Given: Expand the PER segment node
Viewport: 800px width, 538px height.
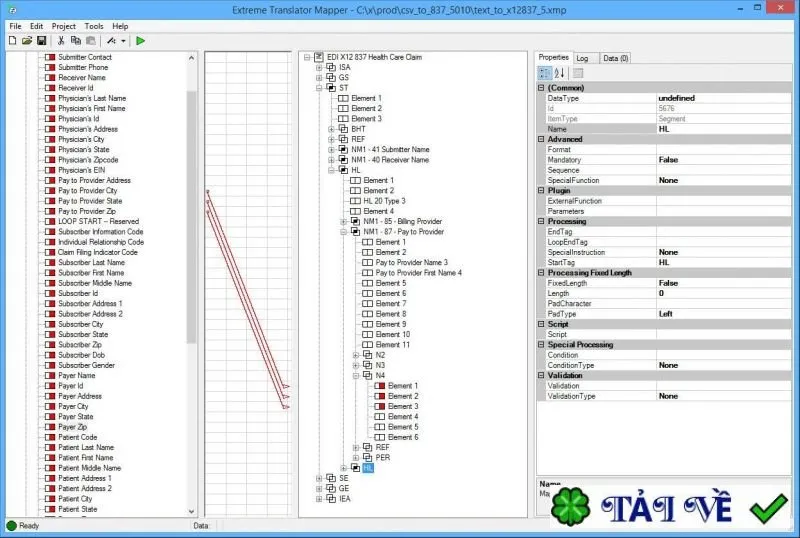Looking at the screenshot, I should pyautogui.click(x=356, y=458).
